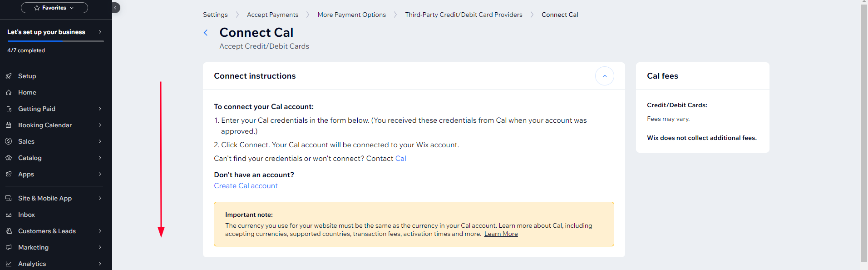
Task: Collapse the sidebar with the arrow button
Action: point(115,8)
